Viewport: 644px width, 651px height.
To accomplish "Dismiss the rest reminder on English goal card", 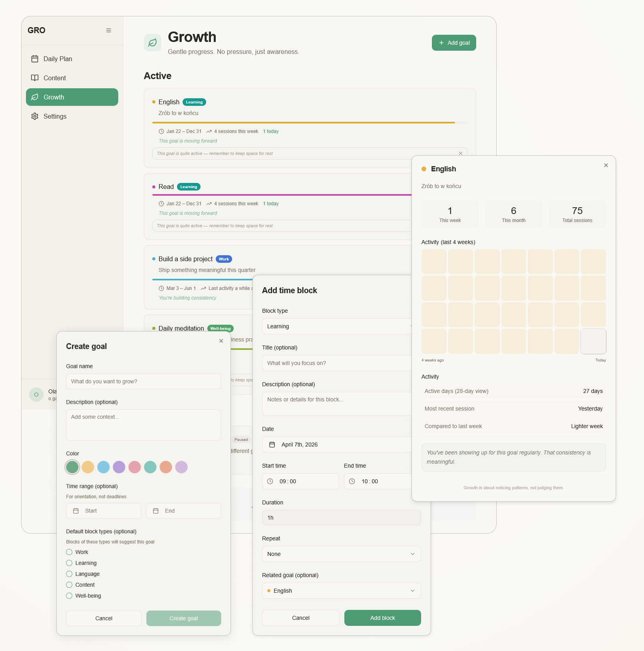I will coord(461,153).
